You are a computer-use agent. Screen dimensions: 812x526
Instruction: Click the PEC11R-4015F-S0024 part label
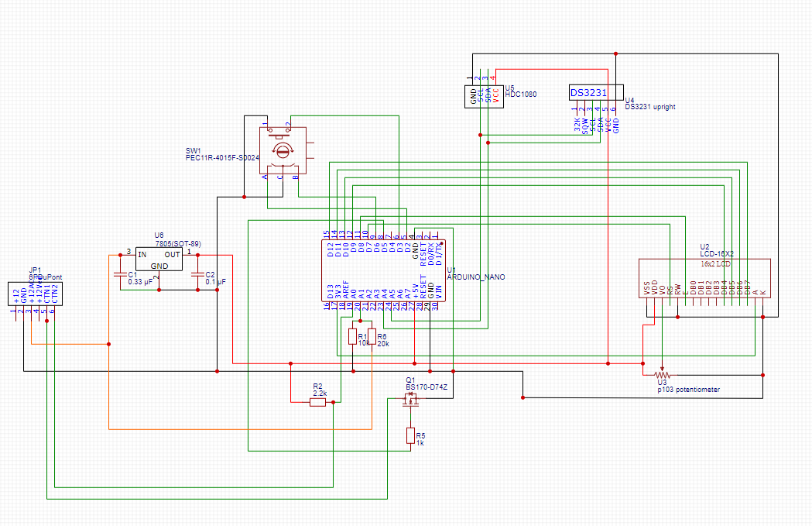click(222, 157)
